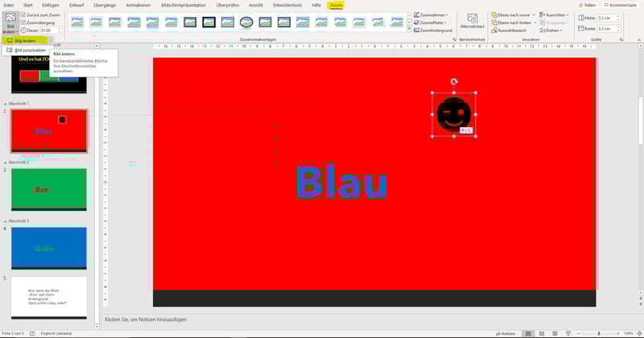Click the notes area Klicken Sie, um Notizen hinzuzufügen
Image resolution: width=644 pixels, height=338 pixels.
coord(146,319)
